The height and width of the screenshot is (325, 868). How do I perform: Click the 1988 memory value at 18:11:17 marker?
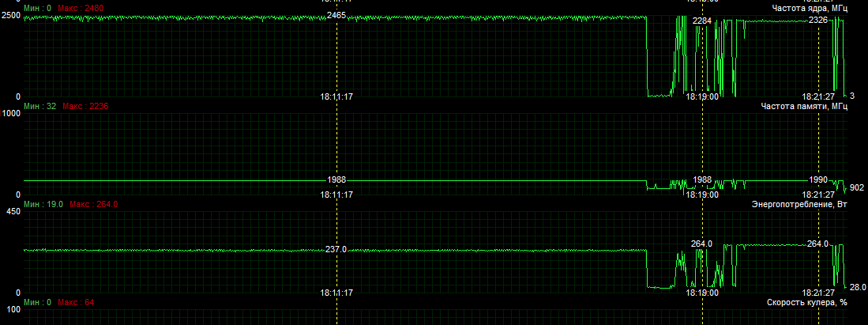coord(336,180)
